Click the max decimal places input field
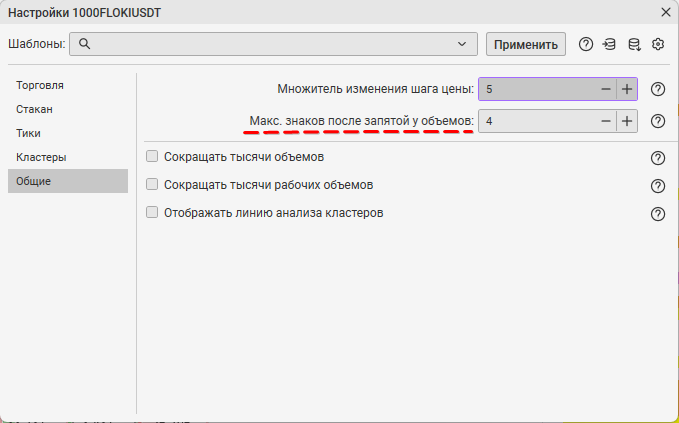 [x=535, y=121]
